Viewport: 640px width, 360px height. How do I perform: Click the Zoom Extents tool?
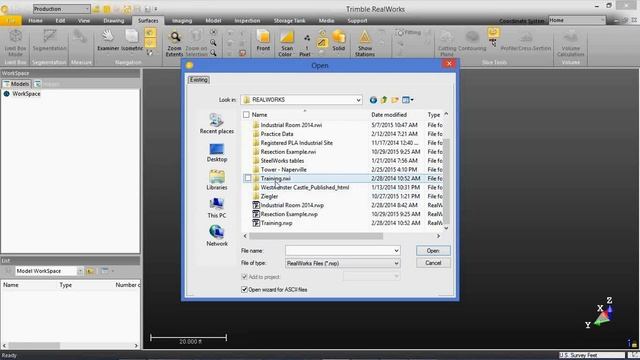pyautogui.click(x=174, y=44)
